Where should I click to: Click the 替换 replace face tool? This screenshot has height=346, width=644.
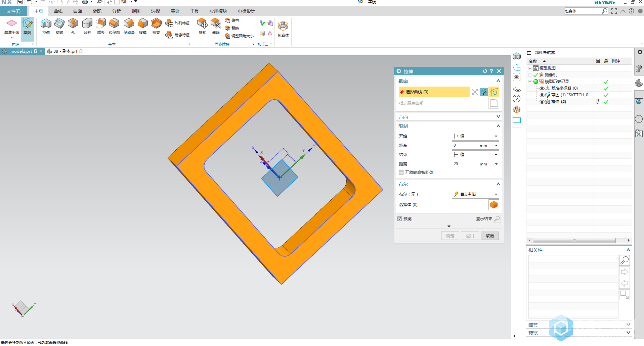click(232, 28)
